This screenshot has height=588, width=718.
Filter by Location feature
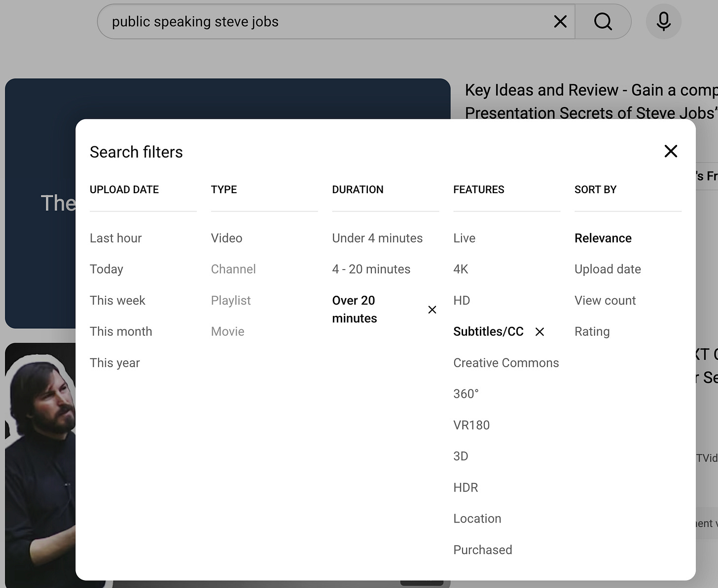[x=477, y=519]
